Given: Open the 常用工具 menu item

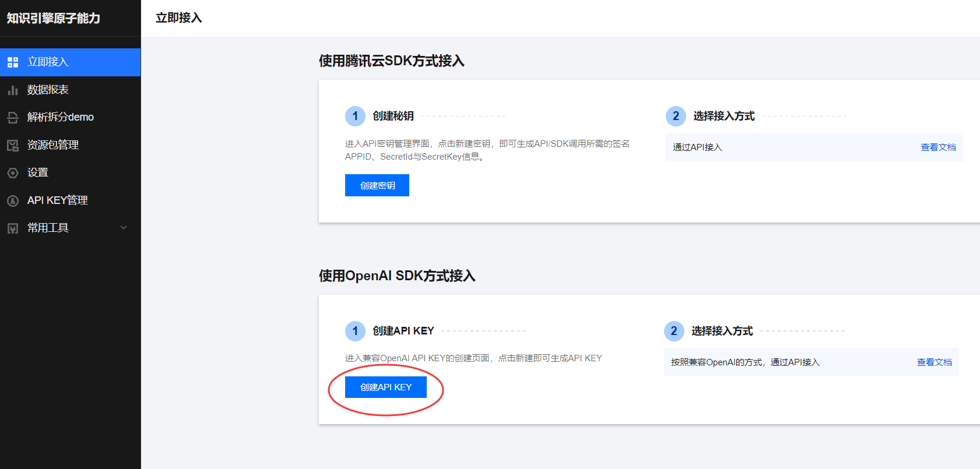Looking at the screenshot, I should 70,228.
